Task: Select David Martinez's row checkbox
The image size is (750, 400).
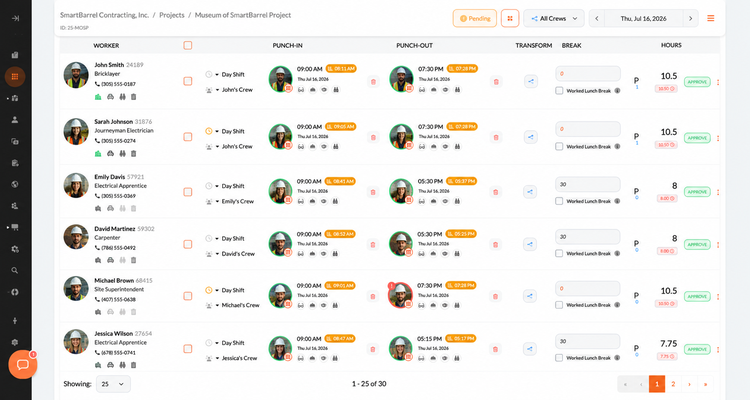Action: [x=188, y=244]
